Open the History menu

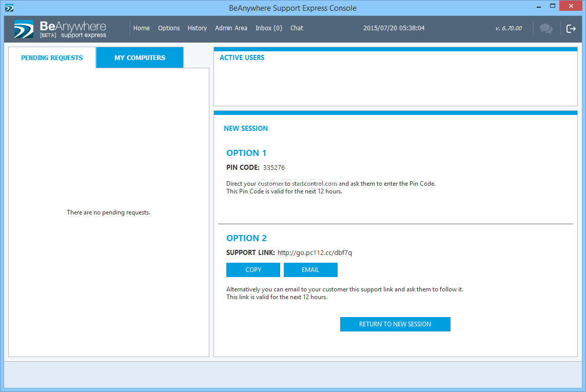[x=197, y=28]
